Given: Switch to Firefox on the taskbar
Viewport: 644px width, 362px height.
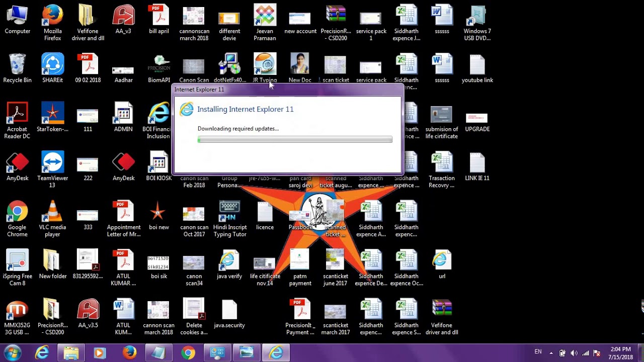Looking at the screenshot, I should (129, 353).
